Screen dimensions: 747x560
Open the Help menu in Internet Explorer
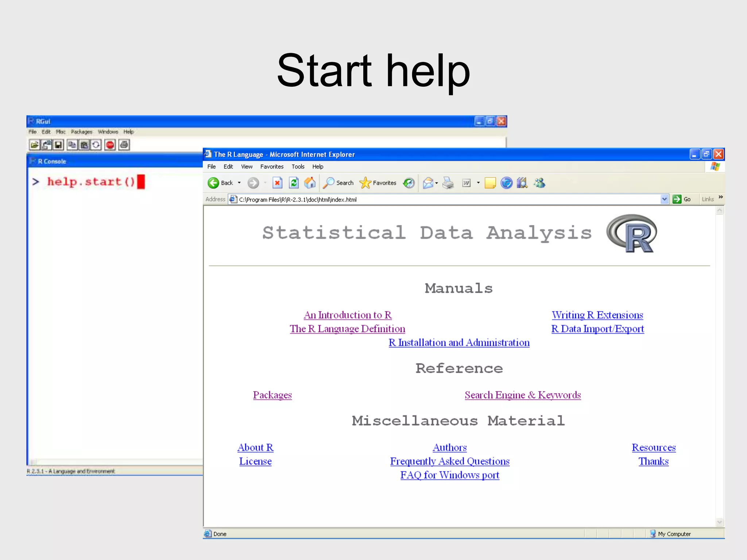pyautogui.click(x=318, y=167)
